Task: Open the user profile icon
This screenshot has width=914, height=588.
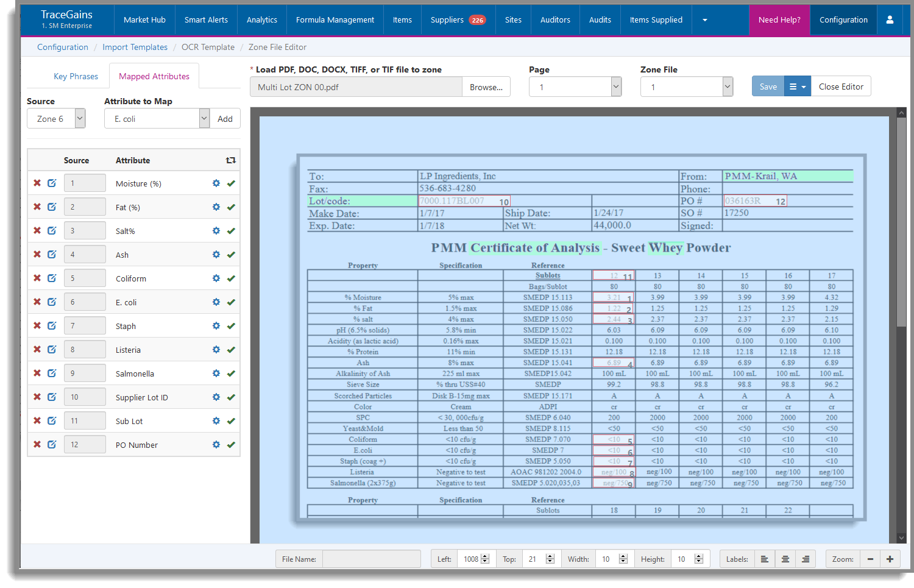Action: (890, 19)
